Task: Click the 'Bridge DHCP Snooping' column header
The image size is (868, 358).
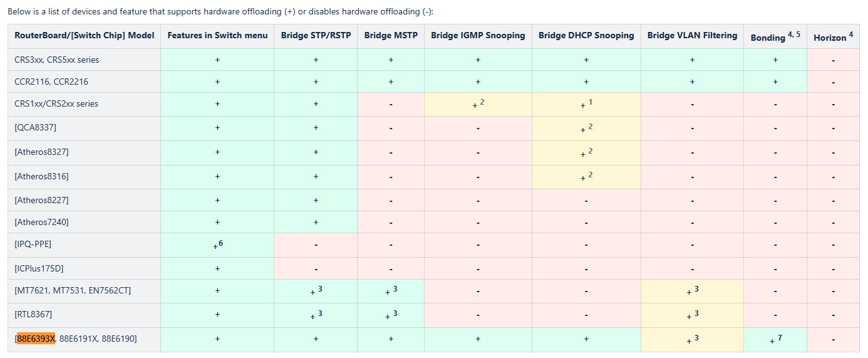Action: coord(586,36)
